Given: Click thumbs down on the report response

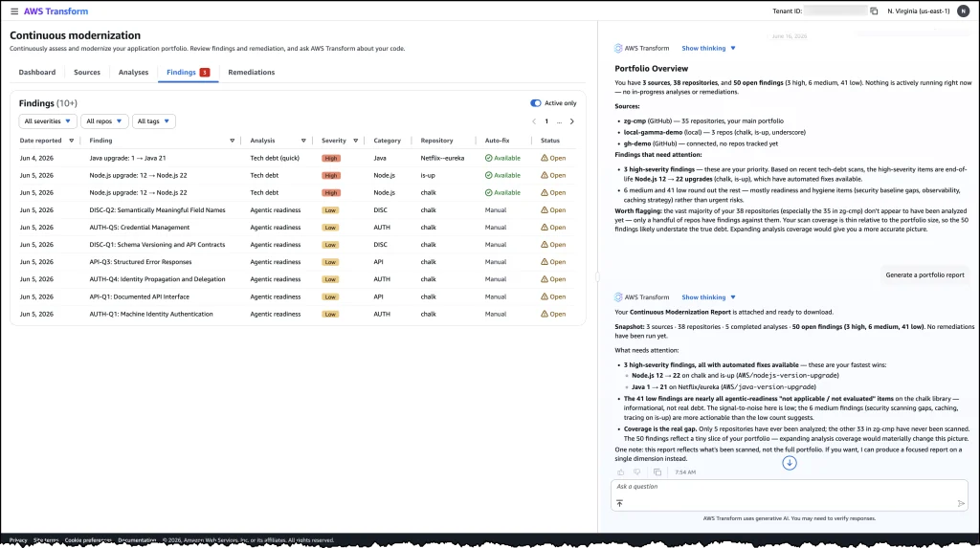Looking at the screenshot, I should click(x=636, y=472).
